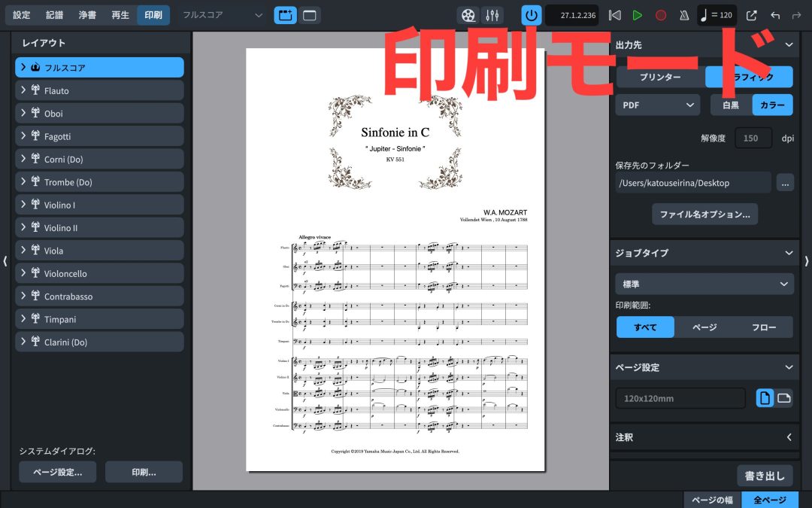The image size is (812, 508).
Task: Set print range to すべて
Action: [x=645, y=327]
